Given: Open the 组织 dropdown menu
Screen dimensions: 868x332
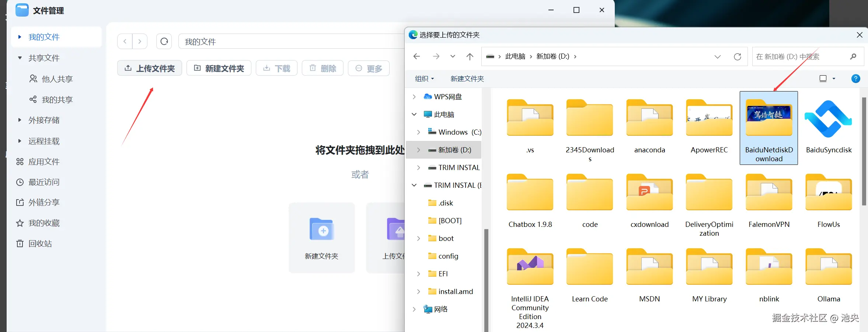Looking at the screenshot, I should (424, 78).
